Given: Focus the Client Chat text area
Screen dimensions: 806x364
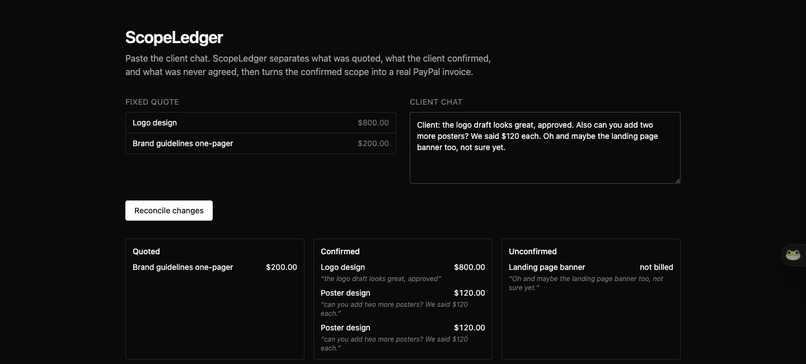Looking at the screenshot, I should pos(545,148).
